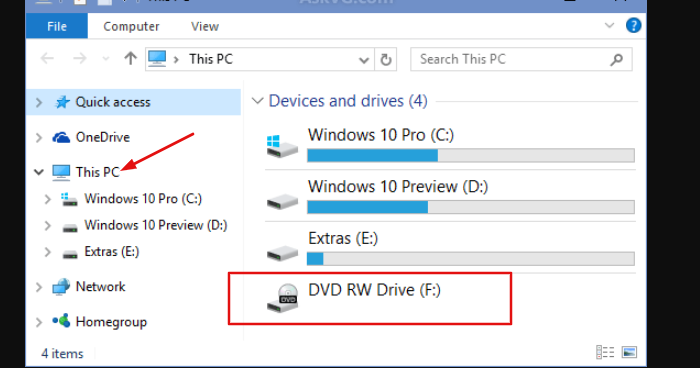
Task: Expand the Homegroup node
Action: [x=39, y=322]
